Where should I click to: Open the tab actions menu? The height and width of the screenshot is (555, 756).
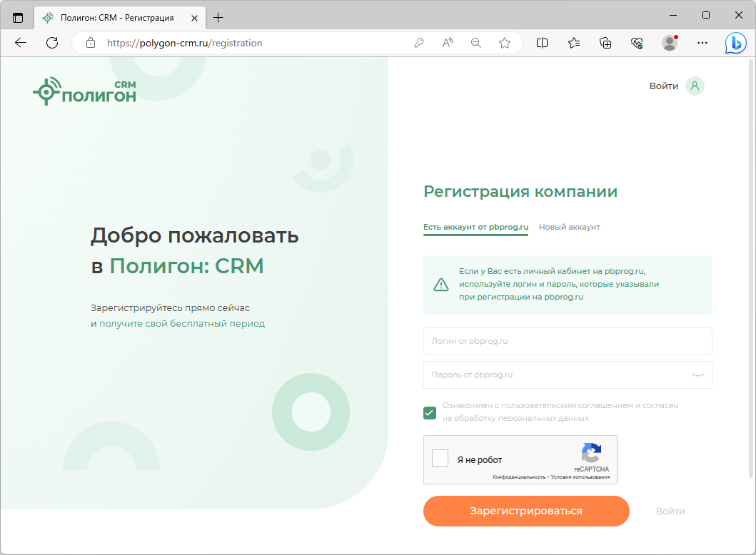point(18,18)
